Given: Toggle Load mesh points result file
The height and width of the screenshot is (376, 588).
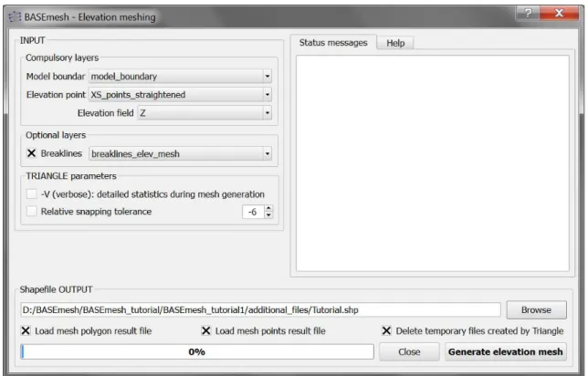Looking at the screenshot, I should click(x=205, y=330).
